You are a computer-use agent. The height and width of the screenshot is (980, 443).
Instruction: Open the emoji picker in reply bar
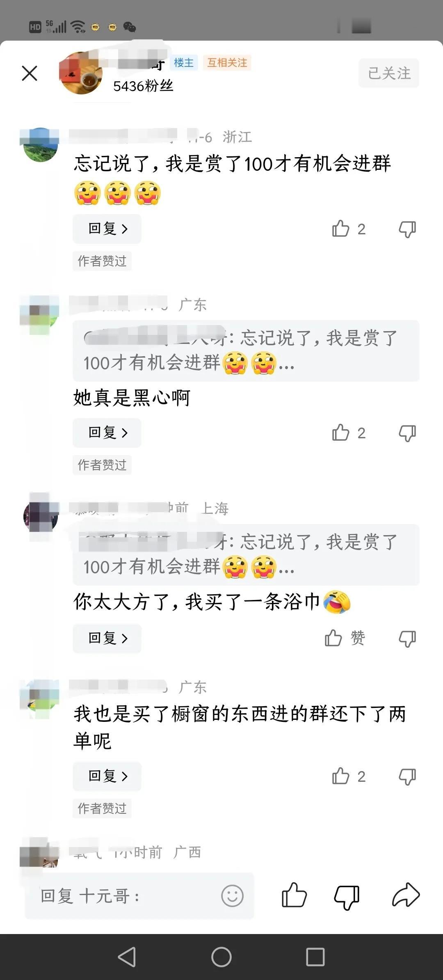tap(232, 896)
